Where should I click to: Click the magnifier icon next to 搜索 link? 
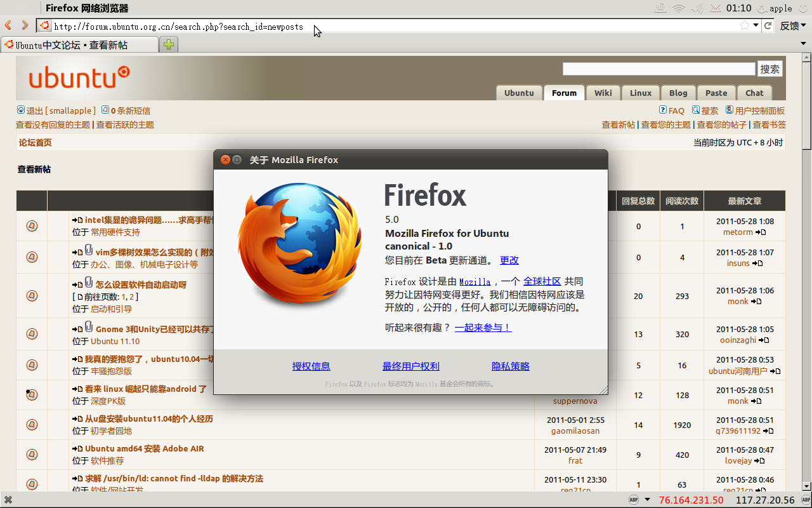pyautogui.click(x=696, y=110)
